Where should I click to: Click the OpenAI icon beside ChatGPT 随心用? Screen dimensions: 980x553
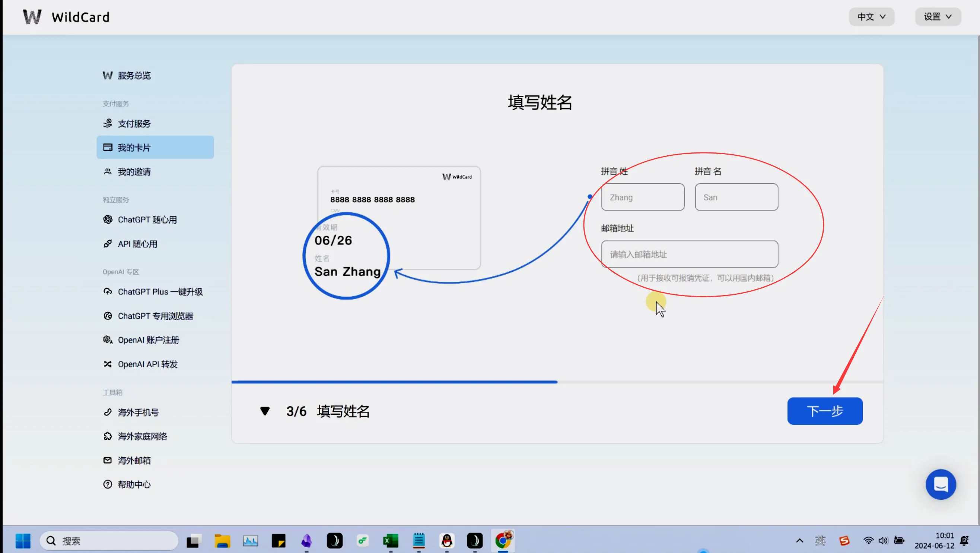point(108,219)
